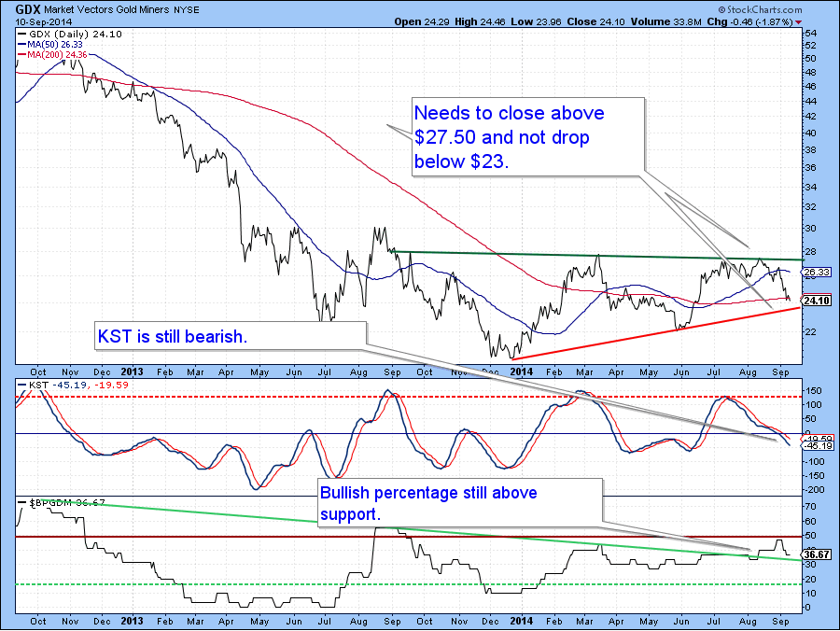Click the KST -45.19, -19.59 legend
This screenshot has height=631, width=840.
[x=74, y=386]
